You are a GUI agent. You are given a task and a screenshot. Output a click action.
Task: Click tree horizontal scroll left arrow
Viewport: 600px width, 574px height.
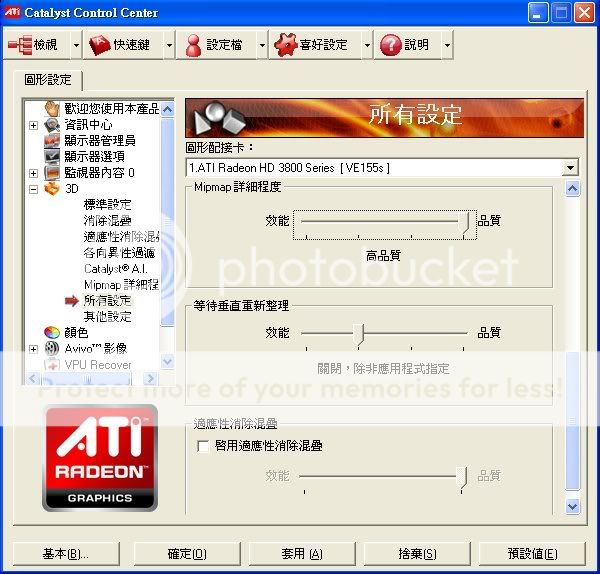[x=33, y=378]
